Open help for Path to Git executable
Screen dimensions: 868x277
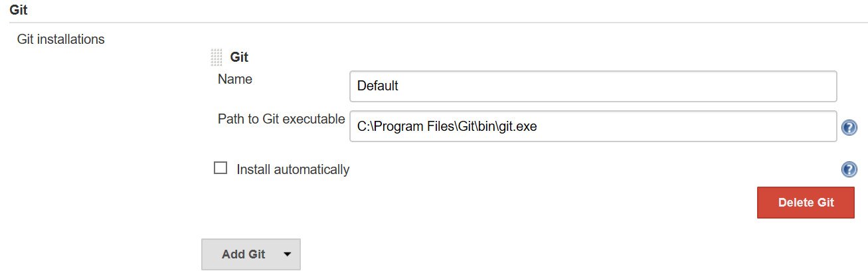849,128
